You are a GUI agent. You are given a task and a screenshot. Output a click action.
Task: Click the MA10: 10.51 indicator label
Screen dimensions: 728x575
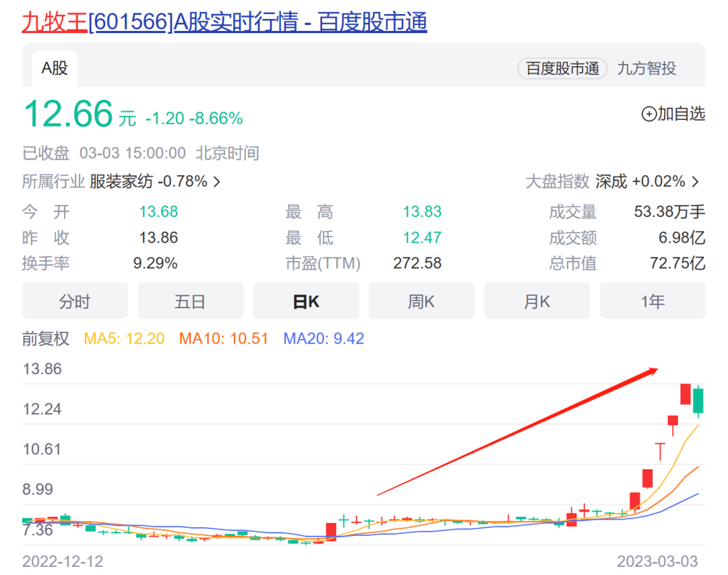[x=223, y=338]
